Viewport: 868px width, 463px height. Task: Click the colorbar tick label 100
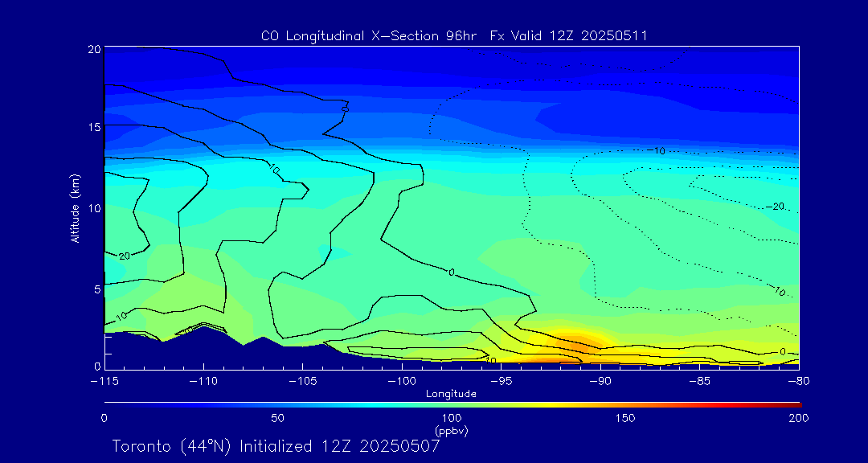click(x=451, y=418)
